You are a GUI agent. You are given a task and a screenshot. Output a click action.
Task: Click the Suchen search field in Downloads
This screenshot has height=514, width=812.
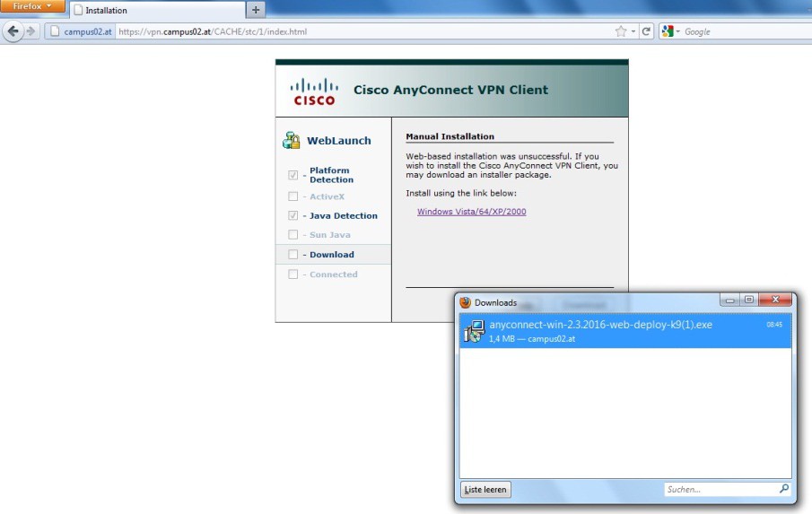tap(721, 489)
